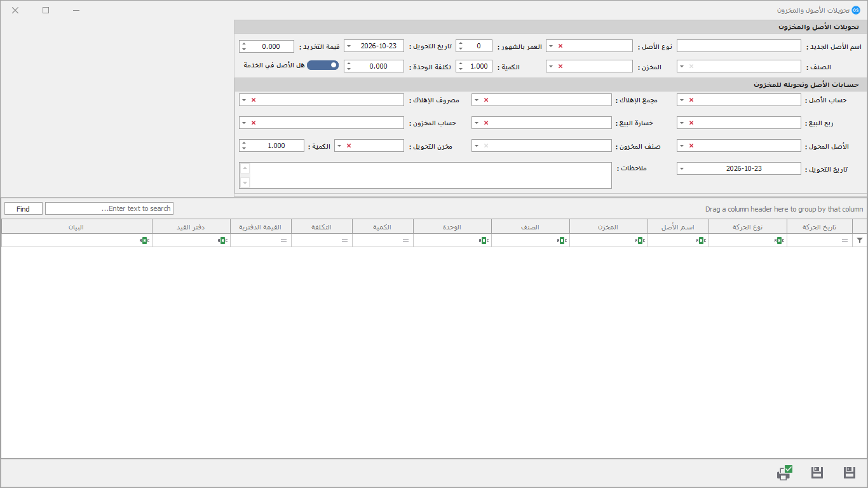Open the تاريخ التحويل date picker beside ملاحظات
The height and width of the screenshot is (488, 868).
pos(682,169)
